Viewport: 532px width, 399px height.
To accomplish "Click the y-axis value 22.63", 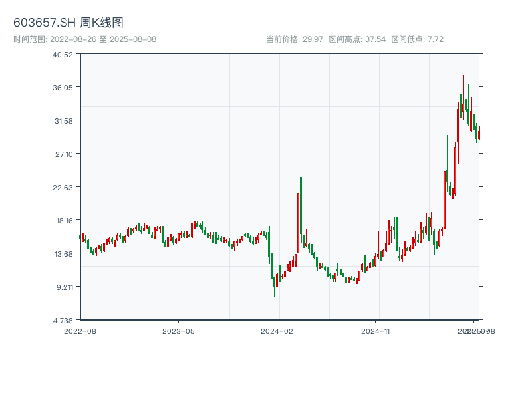I will pos(63,188).
